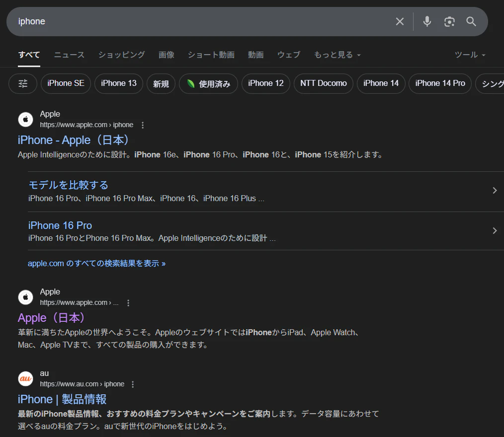
Task: Start a voice search with the microphone icon
Action: point(427,21)
